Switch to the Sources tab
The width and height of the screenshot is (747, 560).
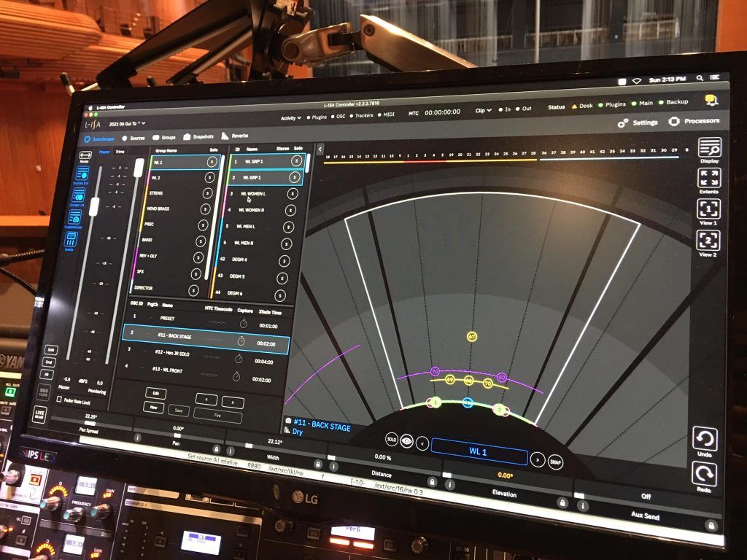pos(133,138)
